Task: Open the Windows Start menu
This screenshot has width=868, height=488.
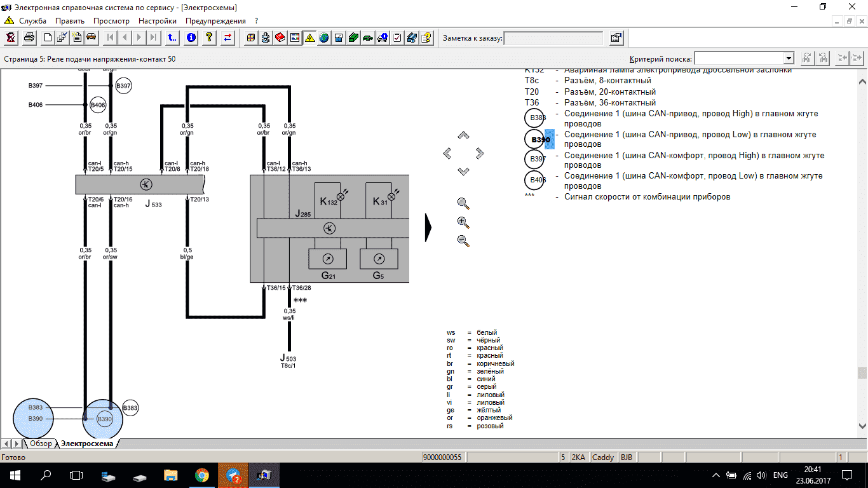Action: tap(15, 475)
